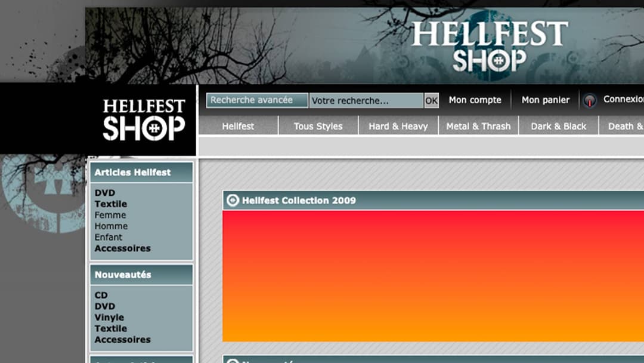
Task: Open Femme under Textile category
Action: [x=110, y=215]
